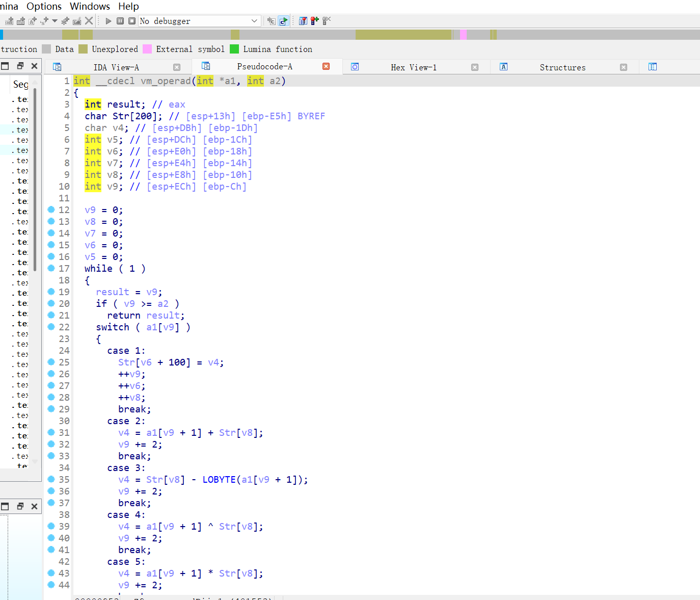Screen dimensions: 700x600
Task: Click the add breakpoint traffic-light icon
Action: [315, 21]
